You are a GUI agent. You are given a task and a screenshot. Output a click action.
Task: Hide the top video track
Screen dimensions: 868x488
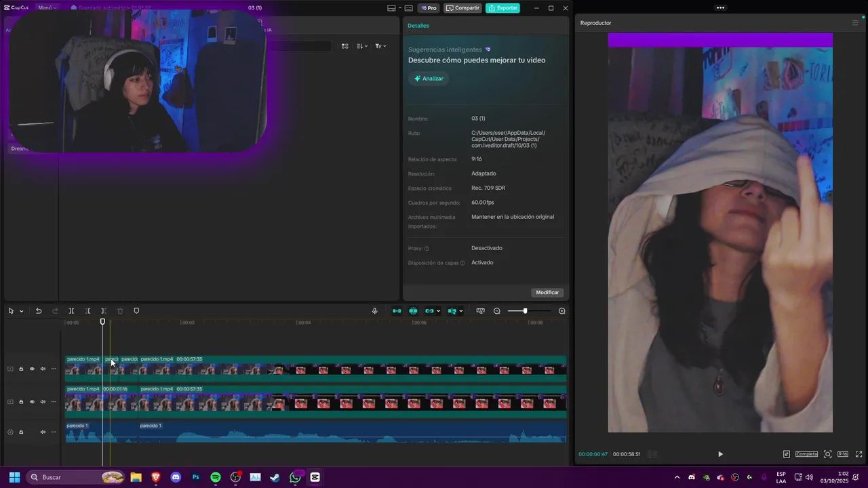pyautogui.click(x=32, y=369)
